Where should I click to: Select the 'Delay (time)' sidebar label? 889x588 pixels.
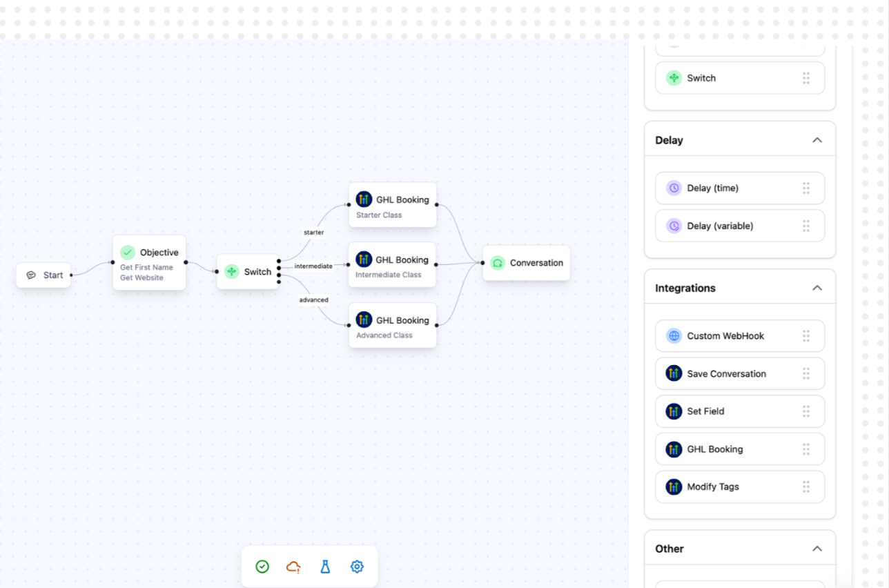pyautogui.click(x=712, y=188)
